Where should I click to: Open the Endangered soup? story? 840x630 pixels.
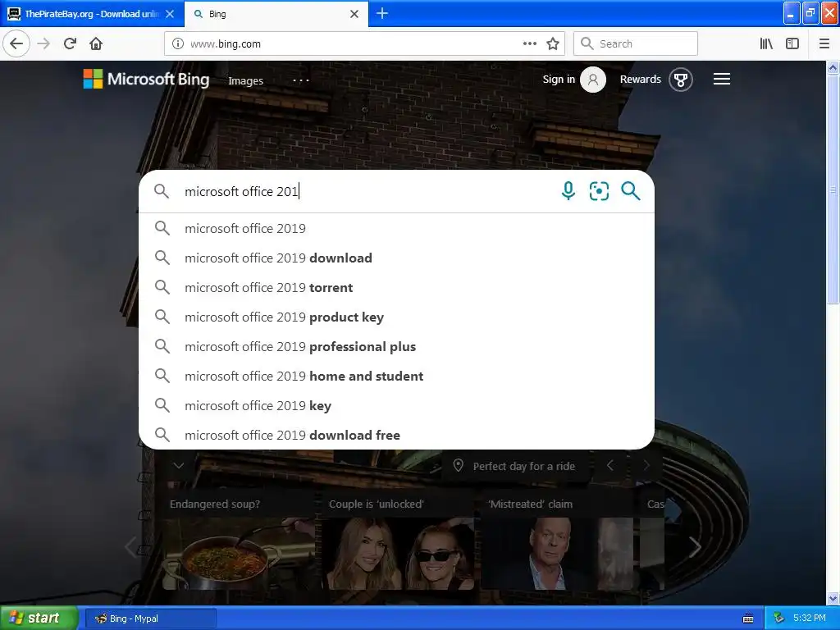coord(237,538)
